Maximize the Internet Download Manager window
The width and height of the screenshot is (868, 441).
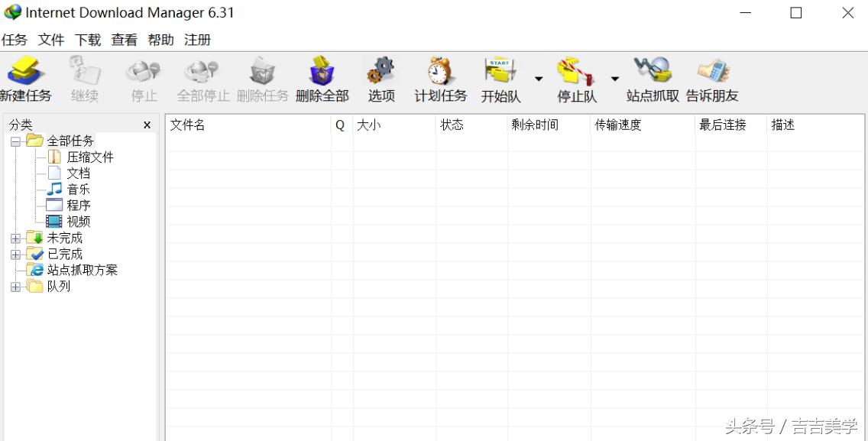point(796,13)
